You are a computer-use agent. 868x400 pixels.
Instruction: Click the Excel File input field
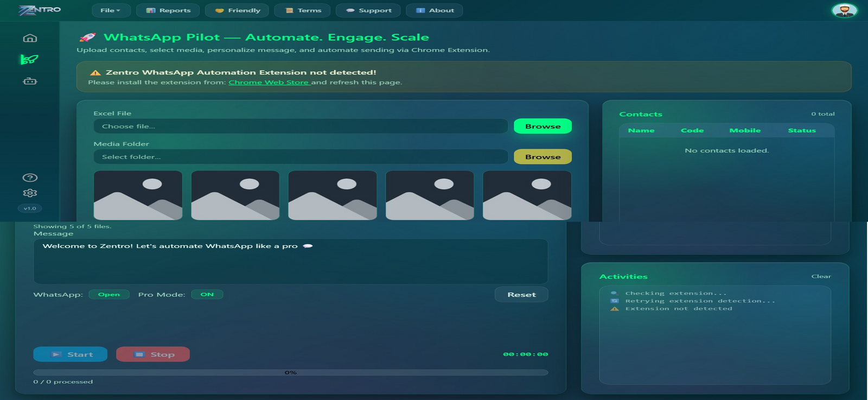tap(301, 126)
